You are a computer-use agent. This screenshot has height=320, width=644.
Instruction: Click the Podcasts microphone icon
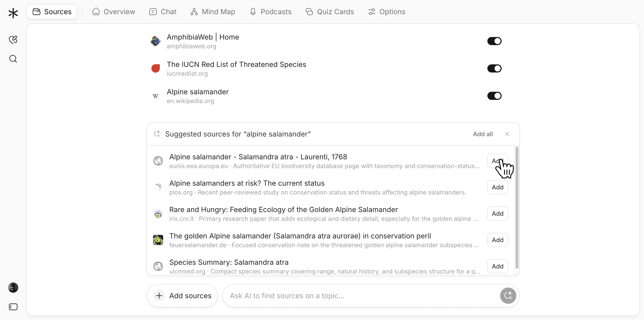253,12
